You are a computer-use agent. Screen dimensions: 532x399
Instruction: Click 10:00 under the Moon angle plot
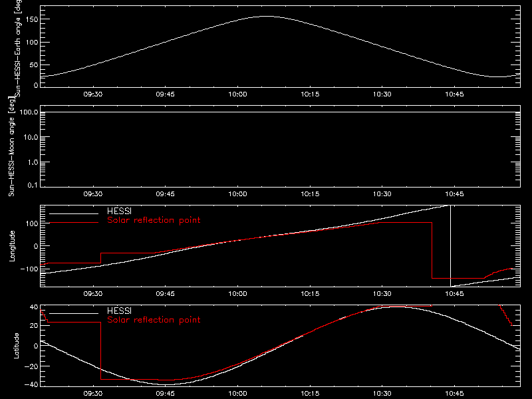click(237, 194)
